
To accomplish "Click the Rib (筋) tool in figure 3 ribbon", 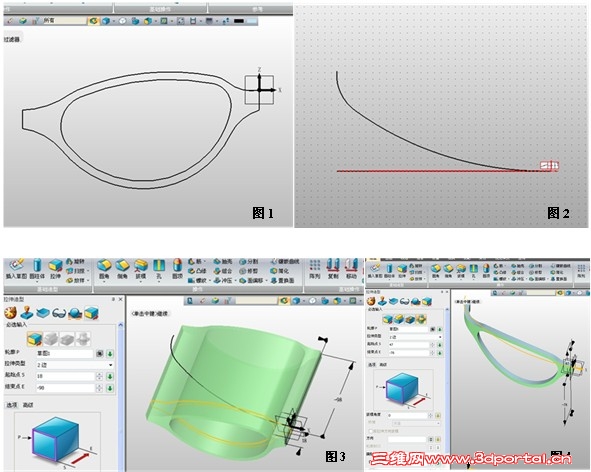I will click(x=195, y=261).
